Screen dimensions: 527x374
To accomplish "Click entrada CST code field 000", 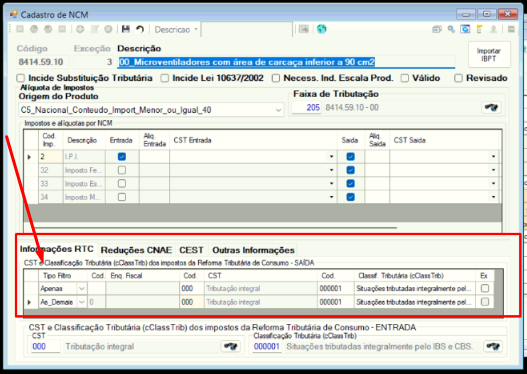I will pyautogui.click(x=46, y=346).
